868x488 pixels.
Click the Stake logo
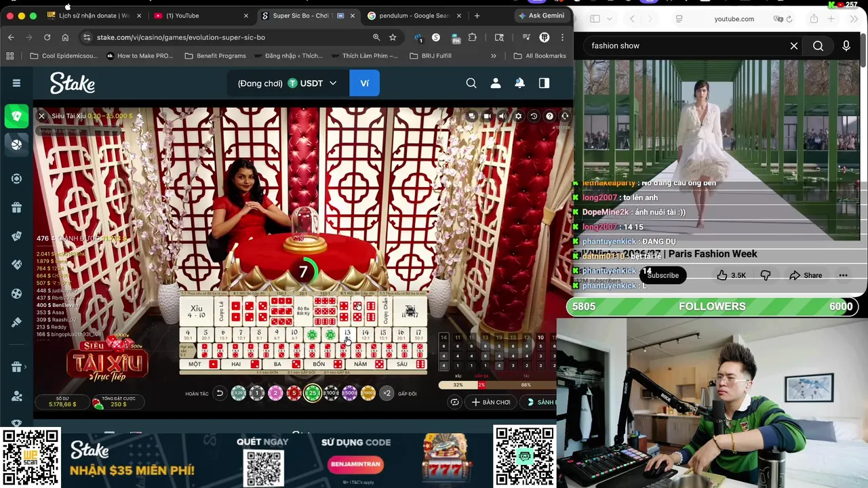(x=72, y=83)
